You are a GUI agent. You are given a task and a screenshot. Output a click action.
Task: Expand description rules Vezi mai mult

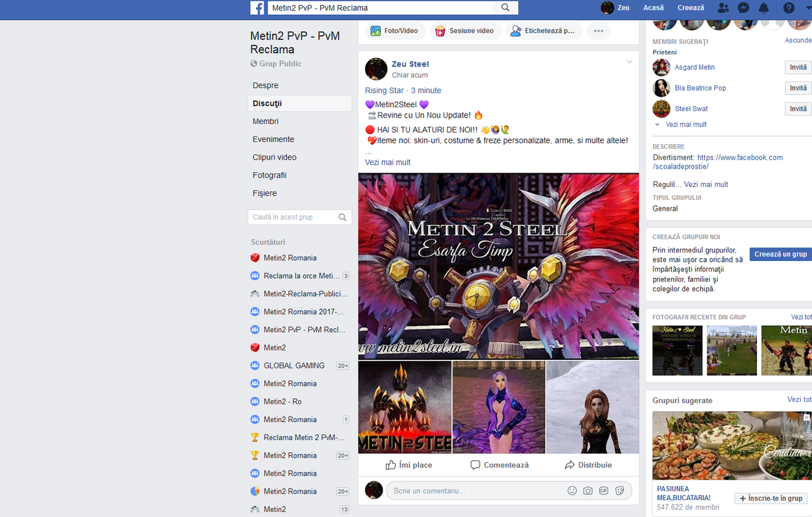[706, 184]
